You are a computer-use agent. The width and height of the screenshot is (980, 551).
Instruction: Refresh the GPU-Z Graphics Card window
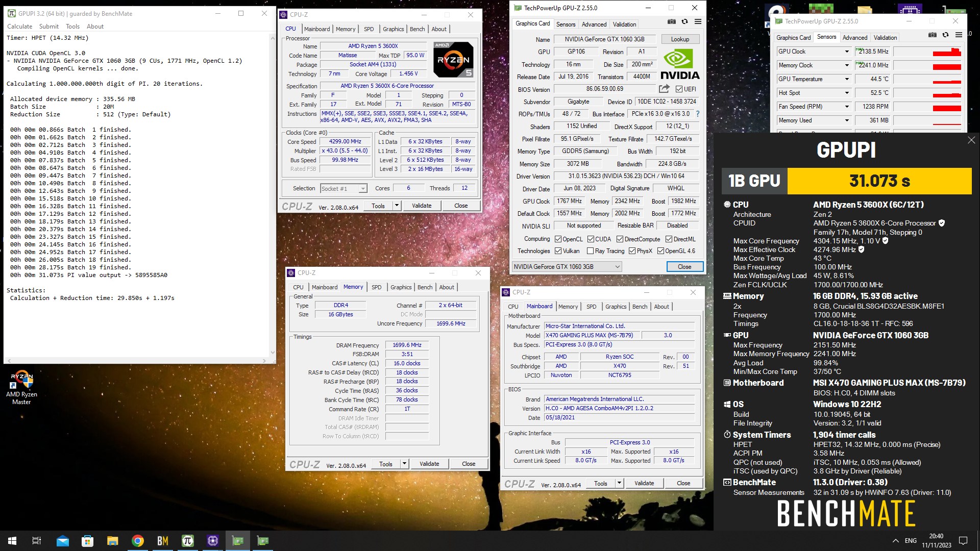[684, 22]
